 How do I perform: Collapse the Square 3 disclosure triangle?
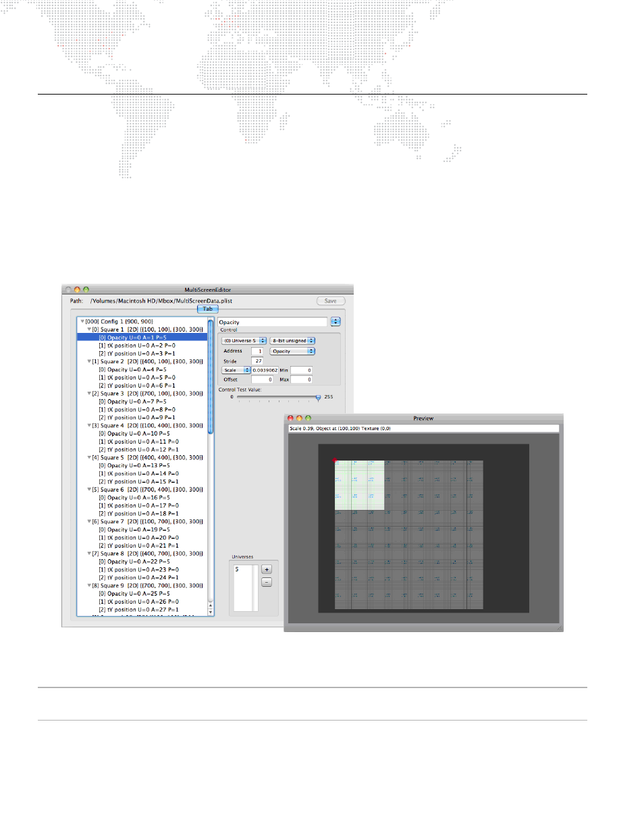(89, 394)
